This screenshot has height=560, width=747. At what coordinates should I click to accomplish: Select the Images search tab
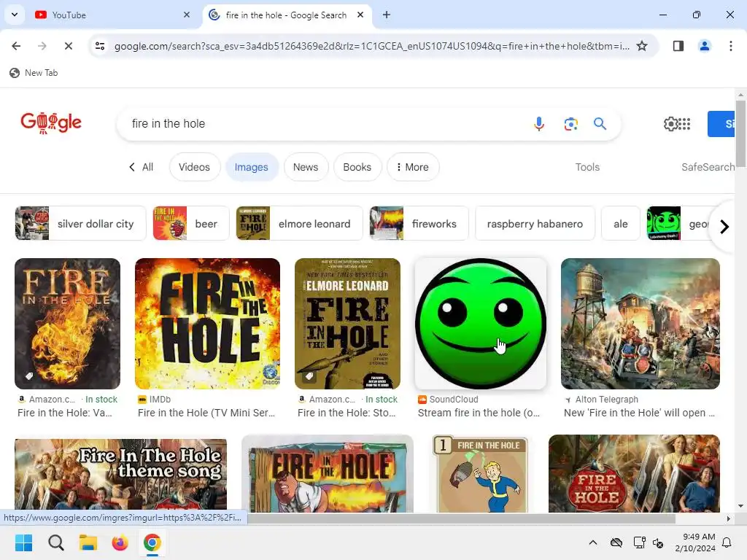(x=252, y=167)
